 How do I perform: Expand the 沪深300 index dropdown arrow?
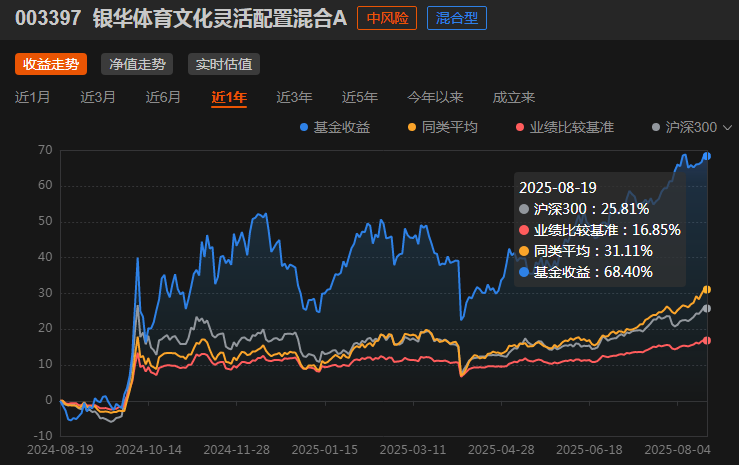pyautogui.click(x=727, y=128)
